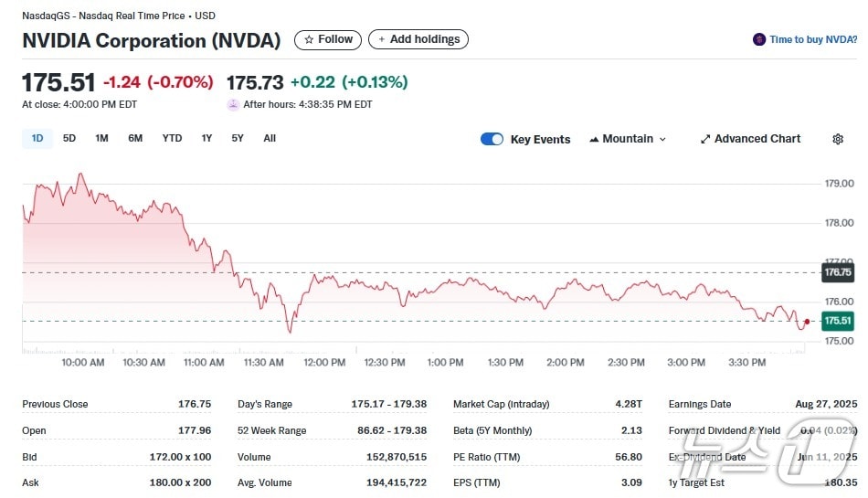
Task: Expand the Mountain chart style dropdown
Action: coord(662,139)
